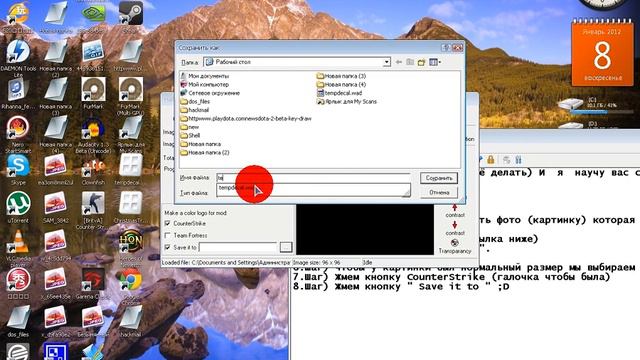Screen dimensions: 640x360
Task: Select Новая папка (4) in Save dialog list
Action: [341, 84]
